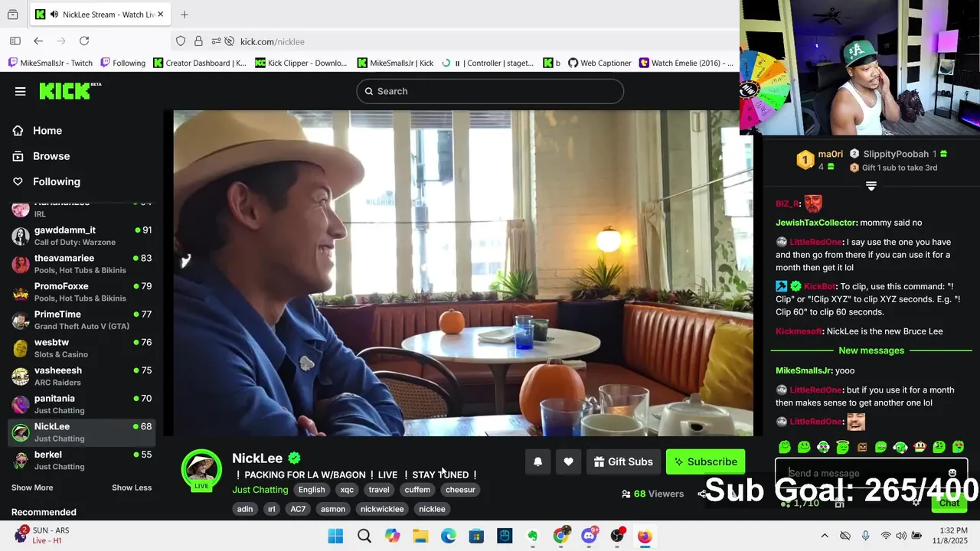The image size is (980, 551).
Task: Click the green Subscribe button
Action: 705,461
